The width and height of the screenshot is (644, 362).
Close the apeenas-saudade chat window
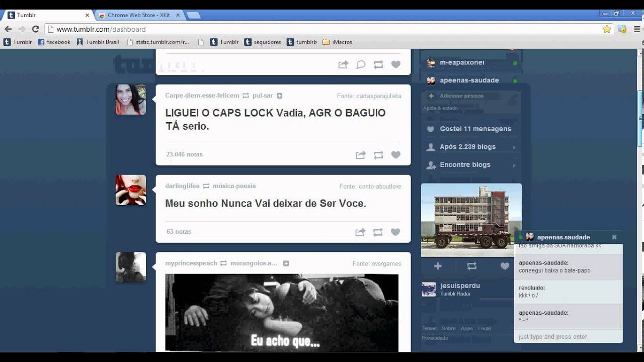coord(614,237)
